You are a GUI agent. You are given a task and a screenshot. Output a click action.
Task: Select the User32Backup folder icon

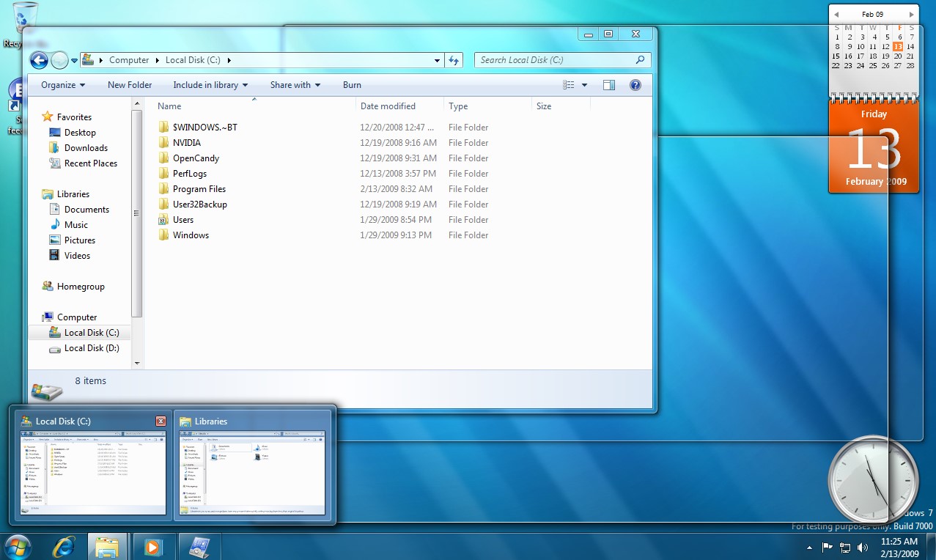[164, 205]
